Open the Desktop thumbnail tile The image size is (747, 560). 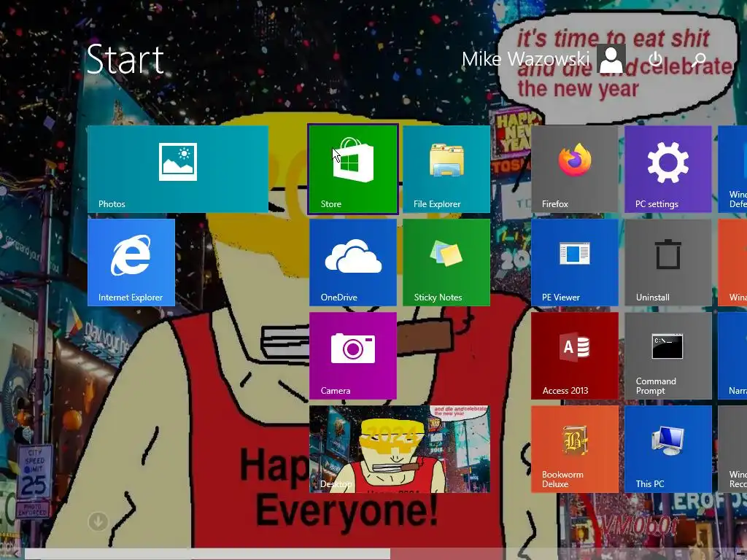point(400,449)
